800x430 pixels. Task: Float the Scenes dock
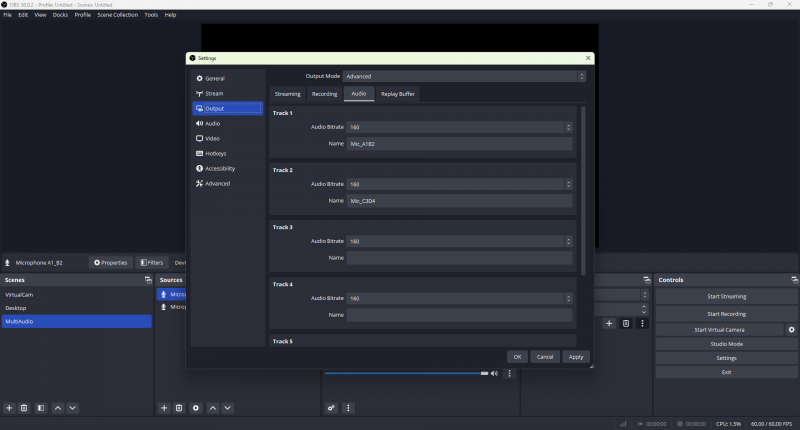pos(148,280)
